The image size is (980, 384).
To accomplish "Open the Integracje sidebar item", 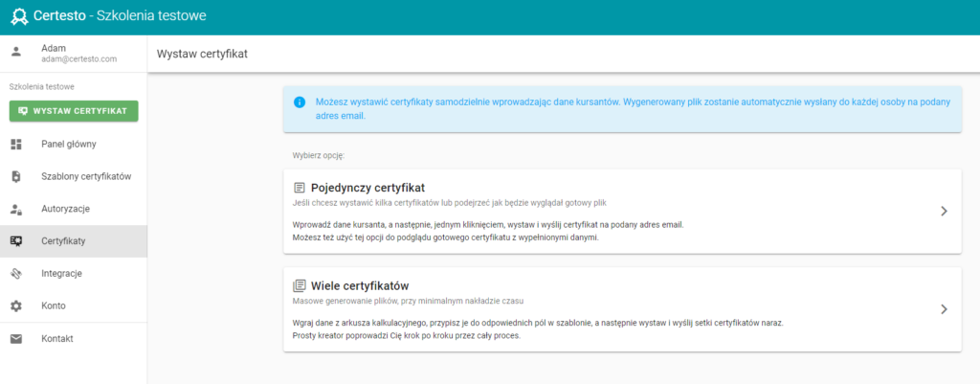I will (x=74, y=273).
